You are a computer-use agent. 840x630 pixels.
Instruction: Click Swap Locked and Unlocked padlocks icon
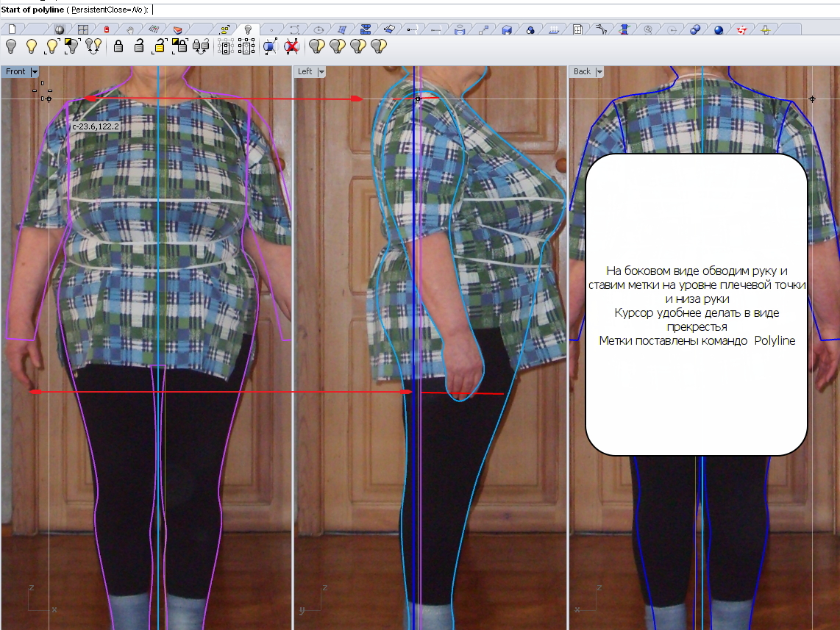click(x=201, y=46)
